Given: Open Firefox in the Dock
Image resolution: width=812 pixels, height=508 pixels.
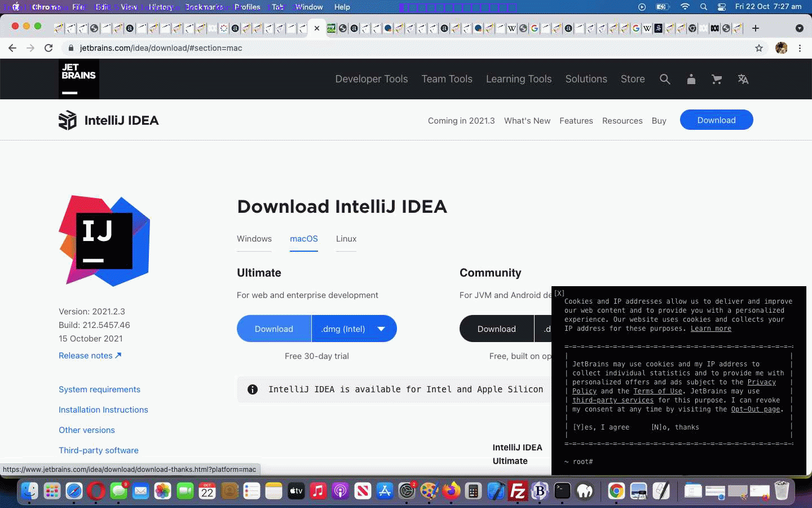Looking at the screenshot, I should tap(451, 491).
